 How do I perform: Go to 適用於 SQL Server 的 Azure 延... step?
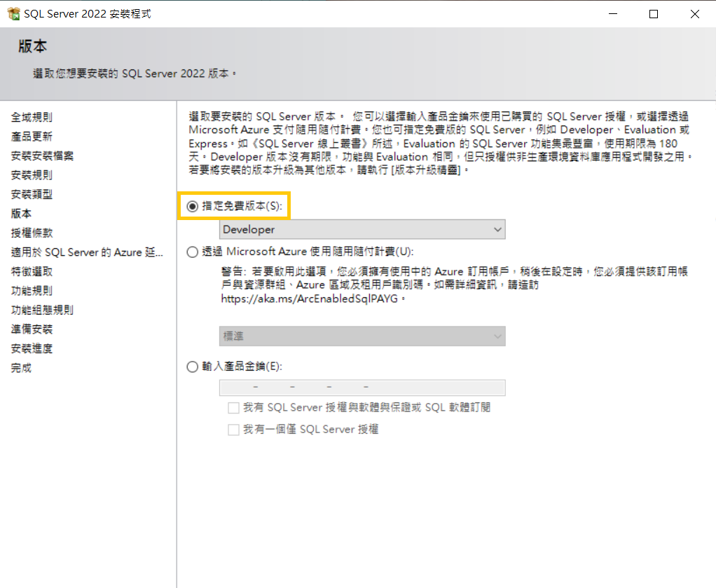point(87,252)
